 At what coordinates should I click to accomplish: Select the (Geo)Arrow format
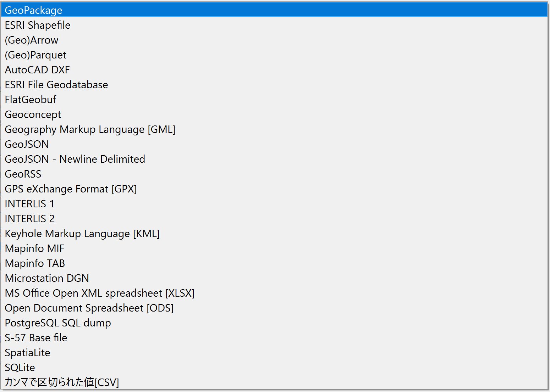tap(274, 40)
